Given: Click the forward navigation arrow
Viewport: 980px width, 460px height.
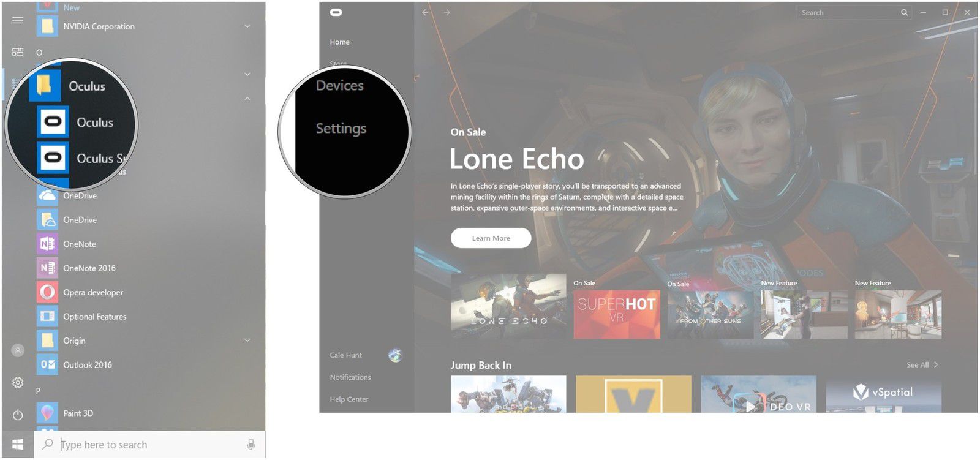Looking at the screenshot, I should point(447,12).
